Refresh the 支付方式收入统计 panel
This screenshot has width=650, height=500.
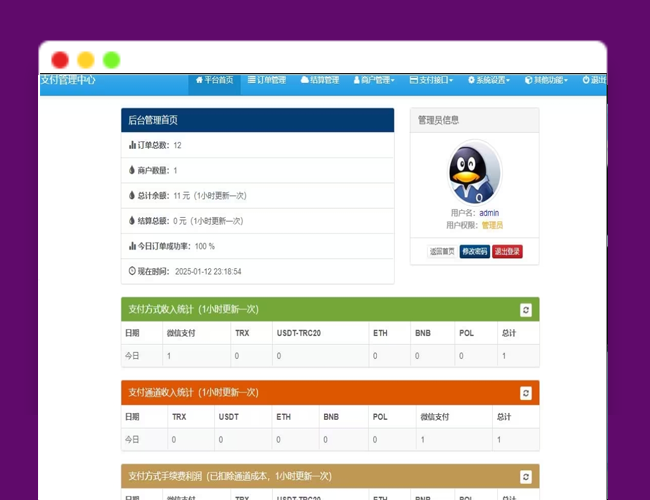point(526,310)
